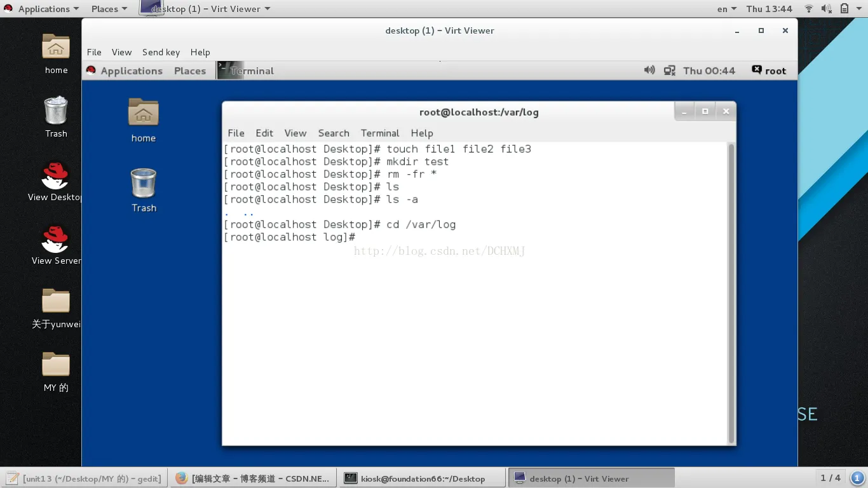The image size is (868, 488).
Task: Switch to CSDN Firefox taskbar window
Action: 252,478
